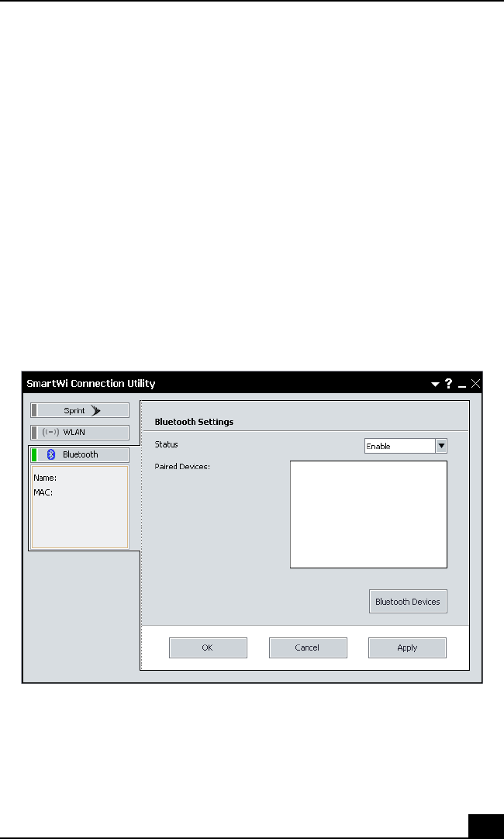
Task: Click the Name: label in Bluetooth info
Action: point(45,478)
